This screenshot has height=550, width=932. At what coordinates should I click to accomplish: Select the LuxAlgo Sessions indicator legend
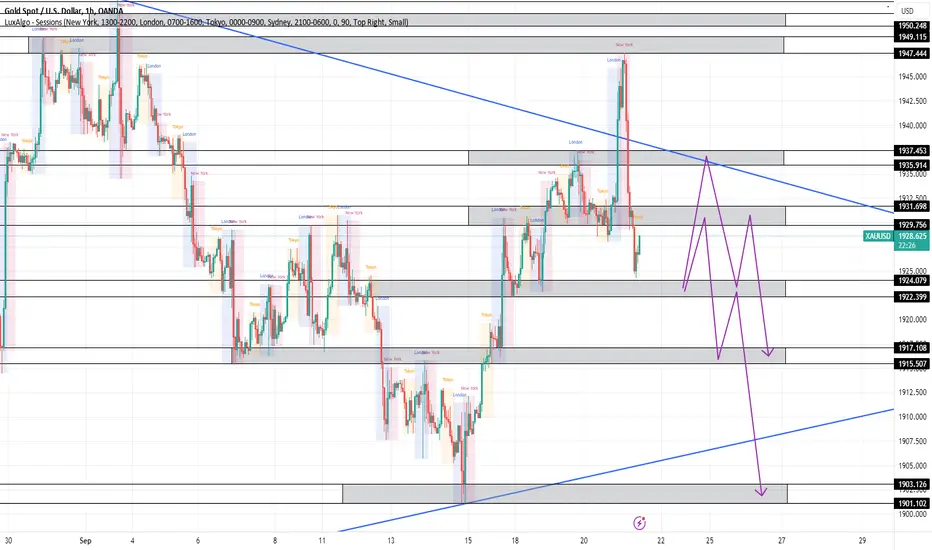[206, 23]
